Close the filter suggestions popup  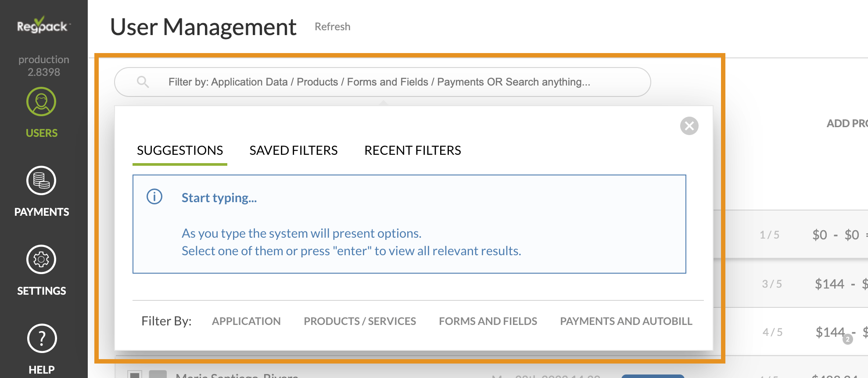pyautogui.click(x=689, y=126)
